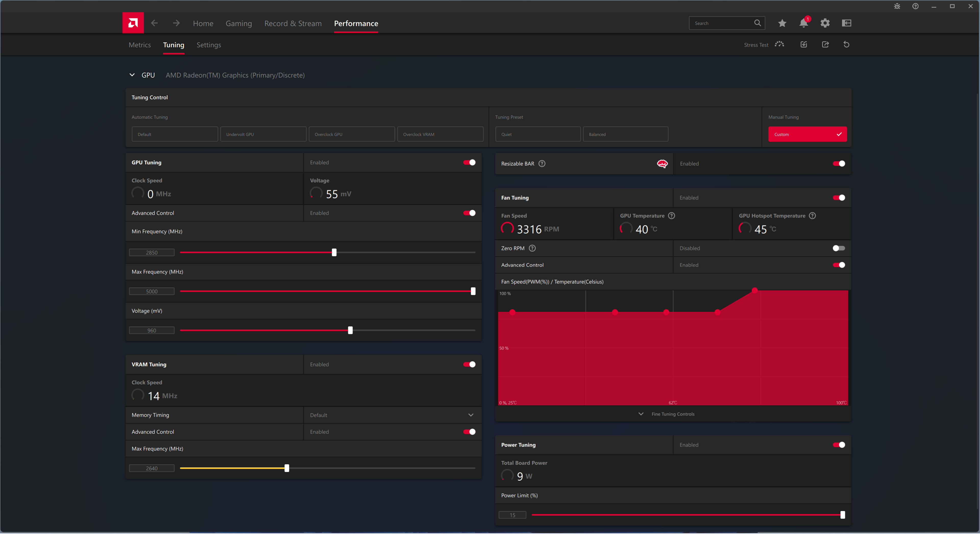
Task: Click the reset tuning arrow icon
Action: click(x=846, y=44)
